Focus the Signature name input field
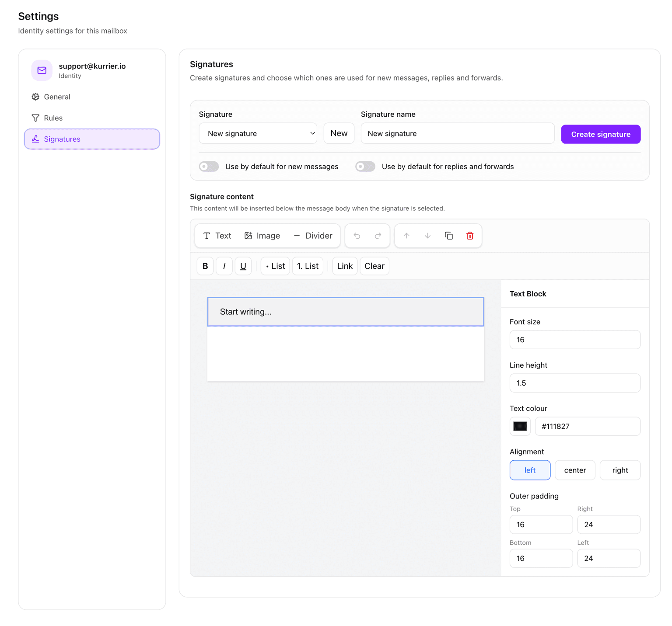This screenshot has width=672, height=626. (x=458, y=133)
